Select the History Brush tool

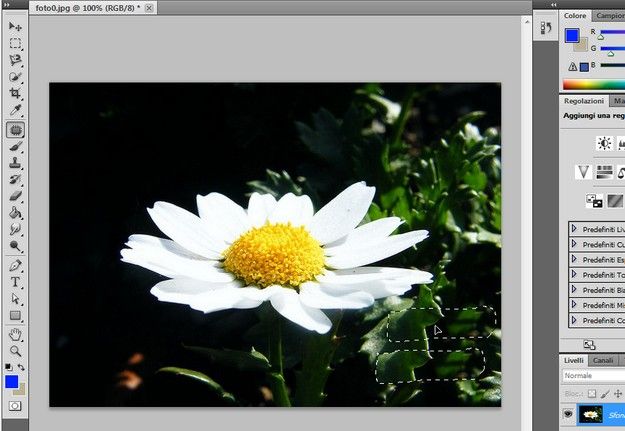pos(15,179)
